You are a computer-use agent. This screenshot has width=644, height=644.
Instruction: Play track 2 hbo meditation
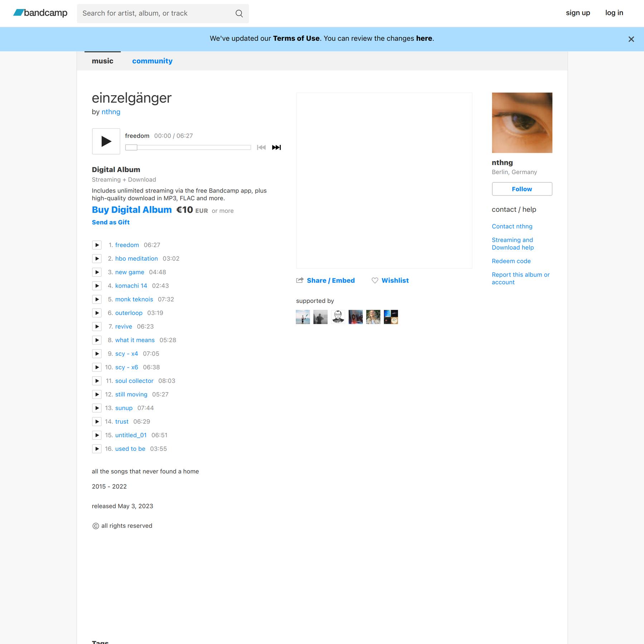click(x=97, y=259)
